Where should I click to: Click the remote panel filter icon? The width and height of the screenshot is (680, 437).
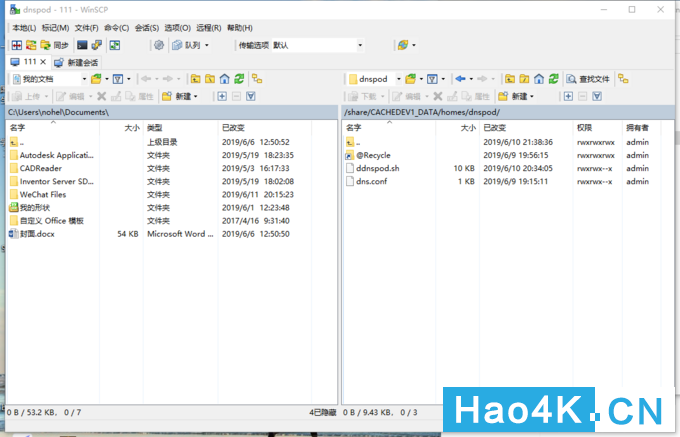[432, 79]
